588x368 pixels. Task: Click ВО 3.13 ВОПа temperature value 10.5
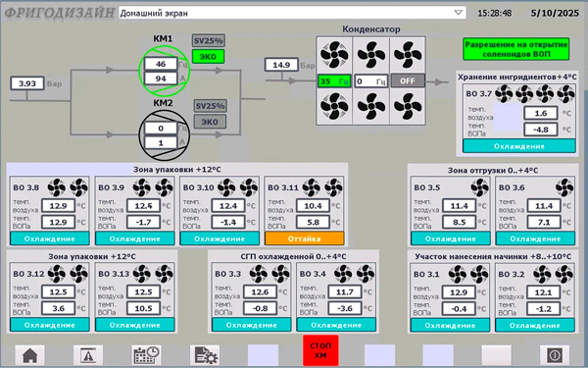point(143,308)
